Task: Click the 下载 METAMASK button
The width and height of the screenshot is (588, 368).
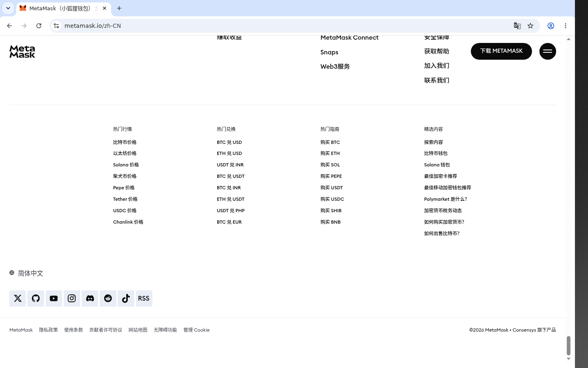Action: click(x=501, y=51)
